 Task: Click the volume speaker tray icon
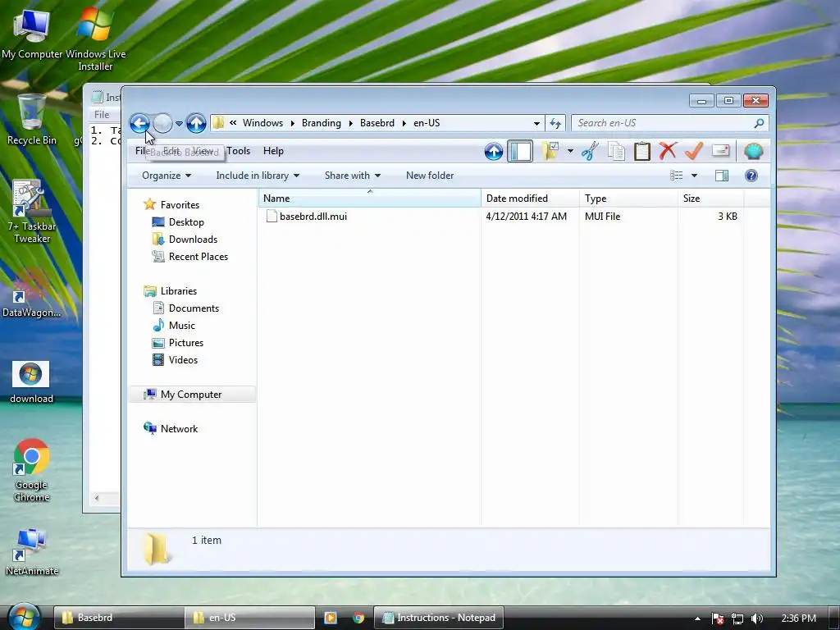[757, 619]
